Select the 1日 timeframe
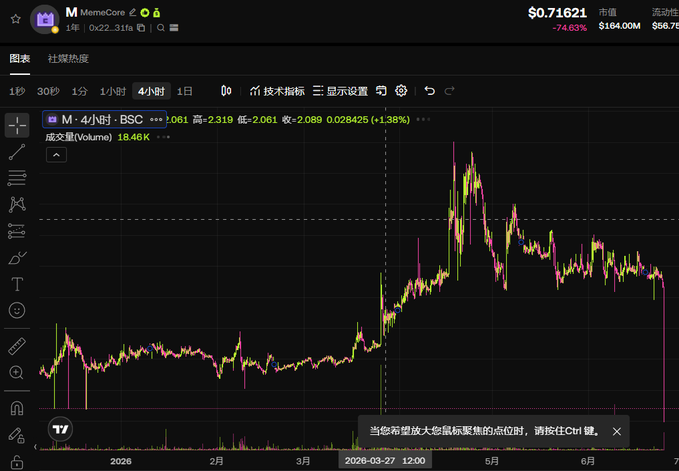The height and width of the screenshot is (471, 679). coord(184,91)
